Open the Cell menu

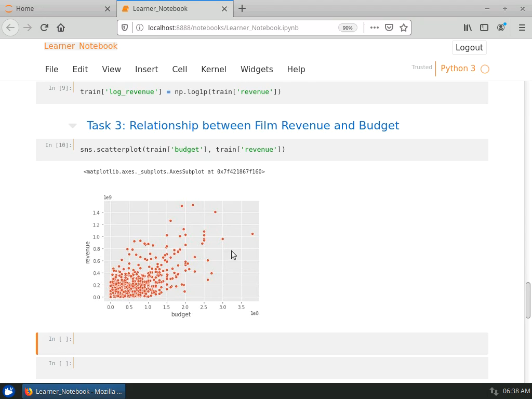coord(179,69)
